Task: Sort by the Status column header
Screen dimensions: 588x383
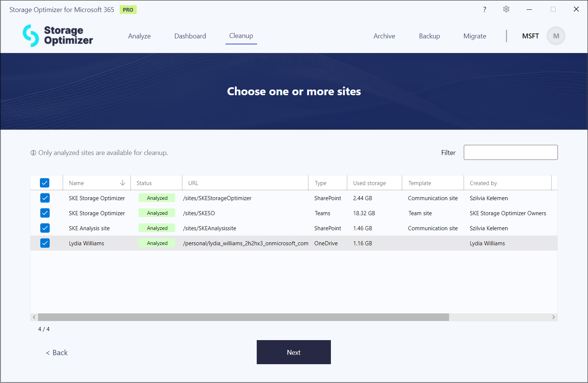Action: point(144,183)
